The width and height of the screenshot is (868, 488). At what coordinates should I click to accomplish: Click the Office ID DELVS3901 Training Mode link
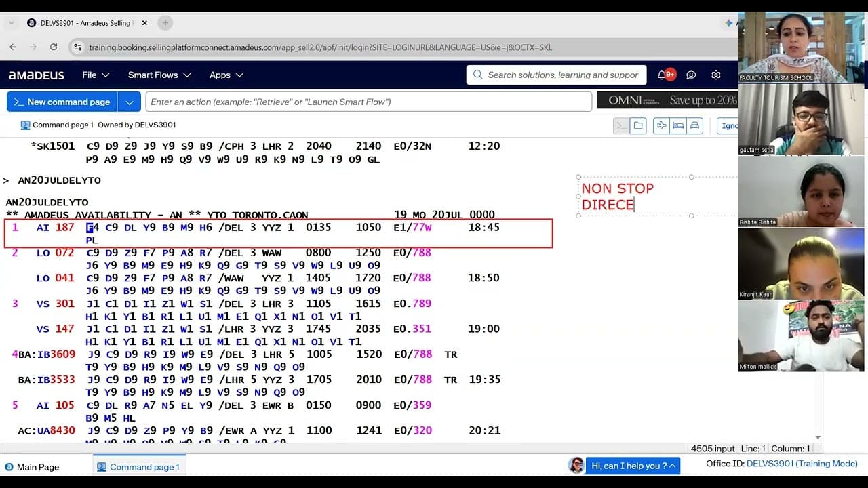click(x=802, y=464)
